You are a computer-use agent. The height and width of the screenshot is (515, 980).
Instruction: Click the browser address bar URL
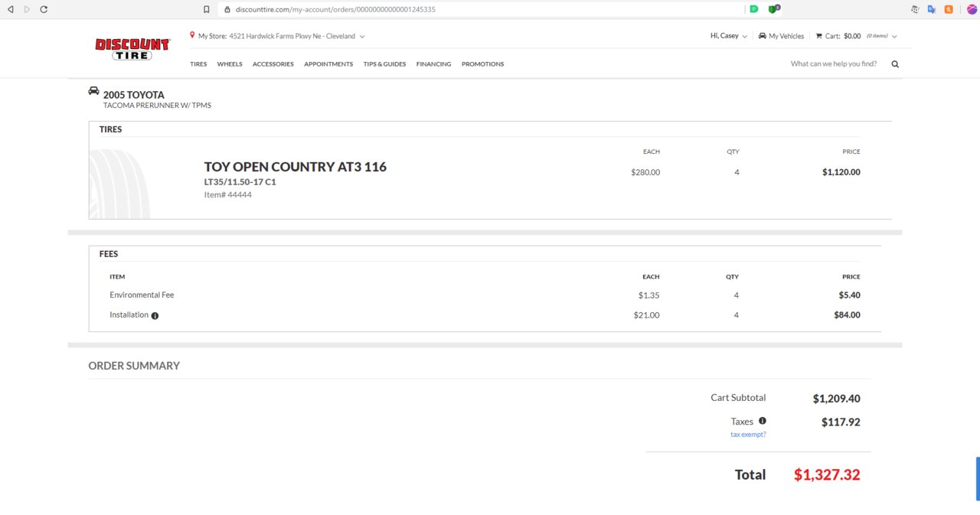pyautogui.click(x=337, y=9)
